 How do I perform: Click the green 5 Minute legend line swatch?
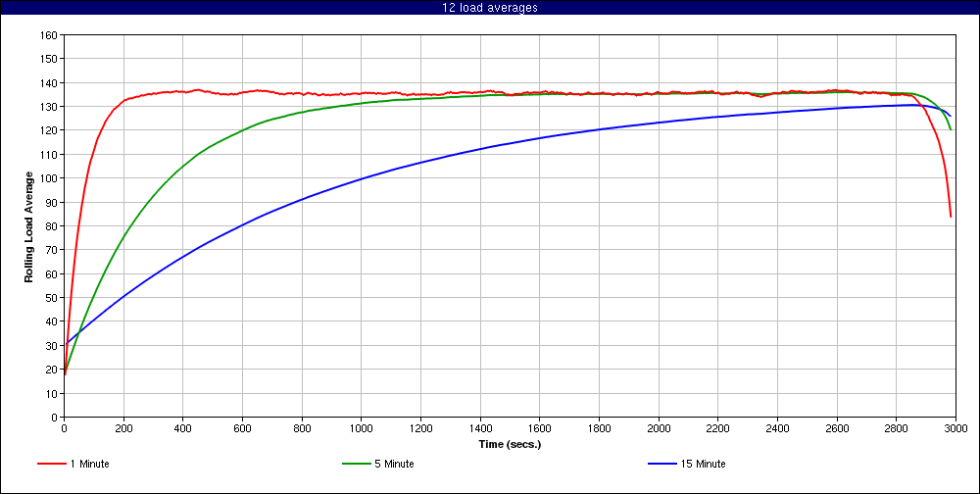tap(355, 464)
